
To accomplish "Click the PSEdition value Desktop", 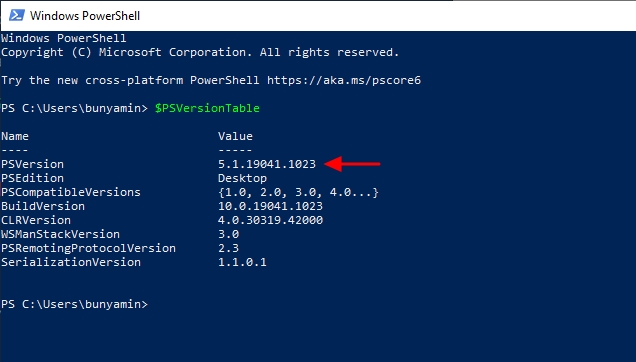I will [242, 179].
